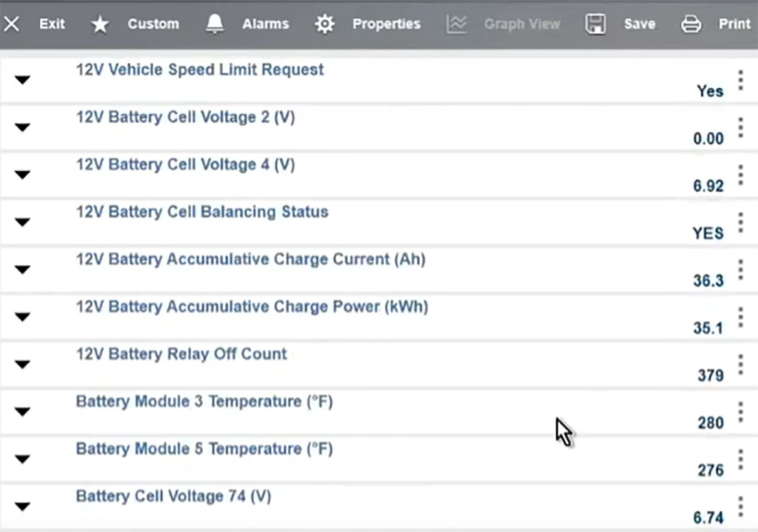Expand 12V Battery Cell Voltage 2 row
758x532 pixels.
[x=23, y=128]
